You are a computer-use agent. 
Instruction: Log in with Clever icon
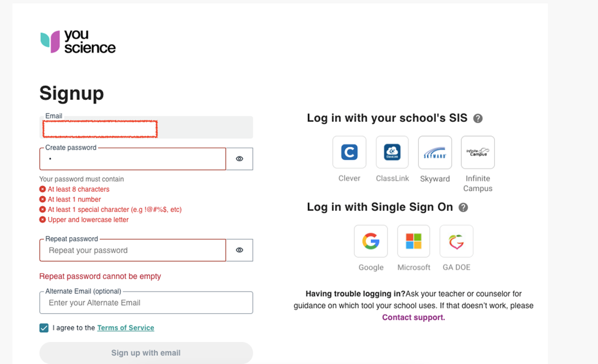[349, 152]
